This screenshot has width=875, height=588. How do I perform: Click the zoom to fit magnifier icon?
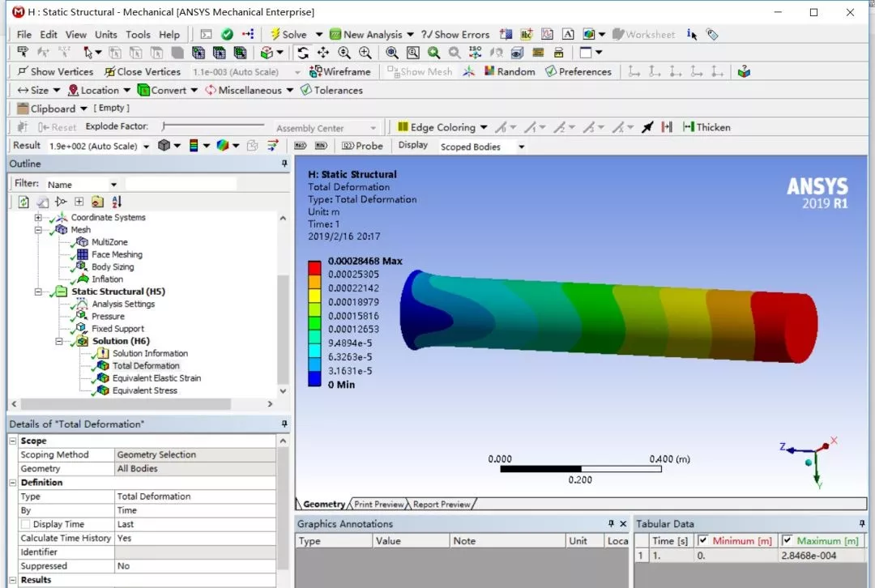point(392,53)
